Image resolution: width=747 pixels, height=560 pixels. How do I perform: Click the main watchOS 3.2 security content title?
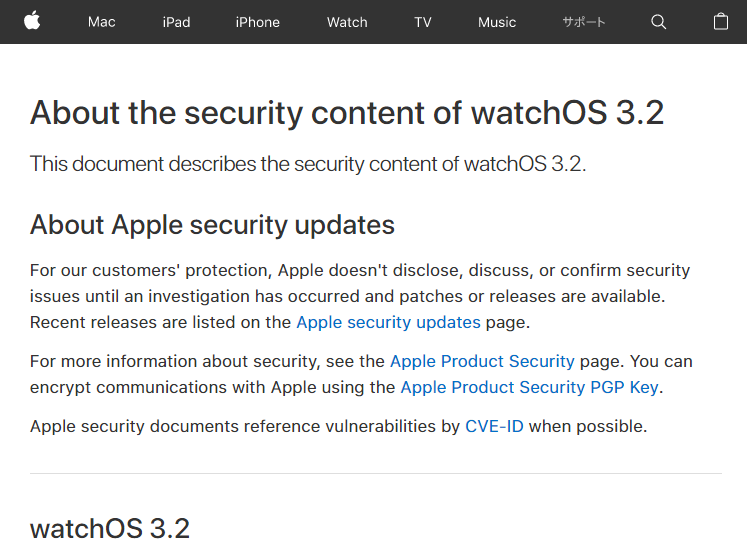347,112
